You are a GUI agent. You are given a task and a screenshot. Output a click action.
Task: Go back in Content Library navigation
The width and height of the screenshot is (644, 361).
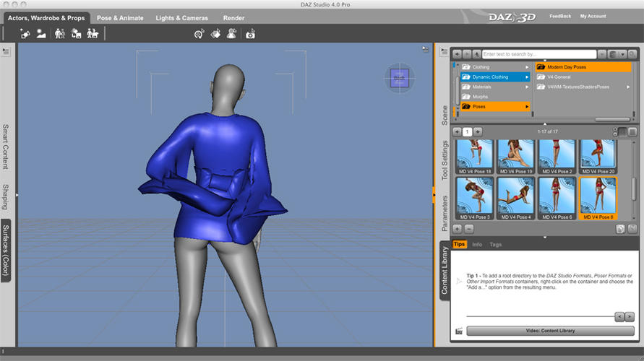point(457,54)
